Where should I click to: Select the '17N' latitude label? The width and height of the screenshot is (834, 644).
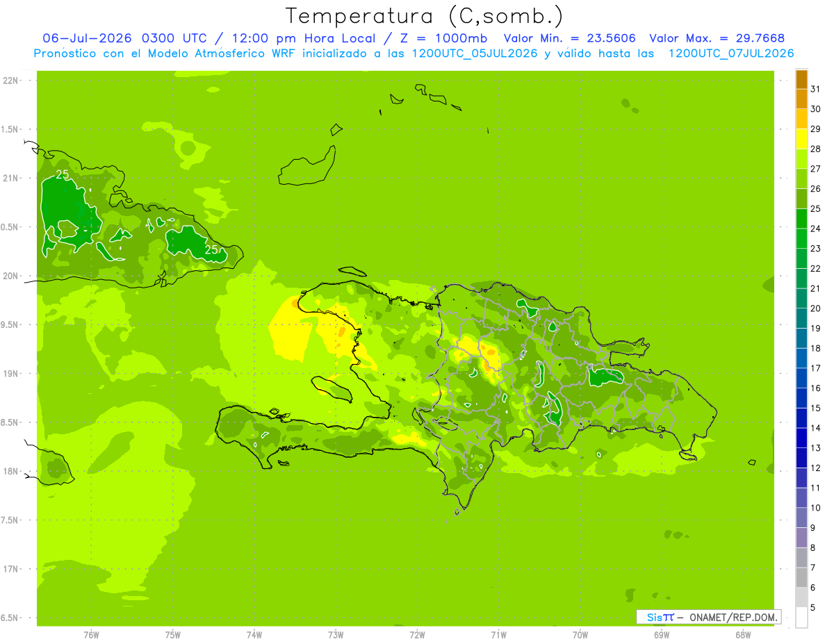[x=12, y=569]
